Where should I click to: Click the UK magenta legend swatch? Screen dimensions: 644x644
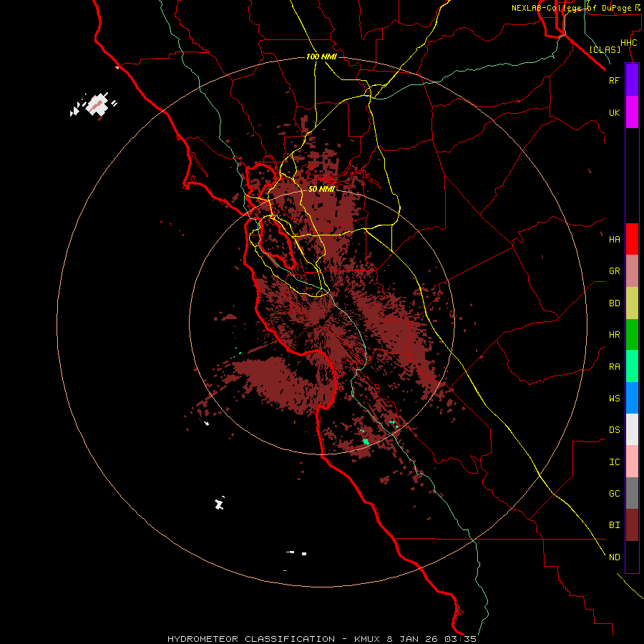(x=632, y=112)
